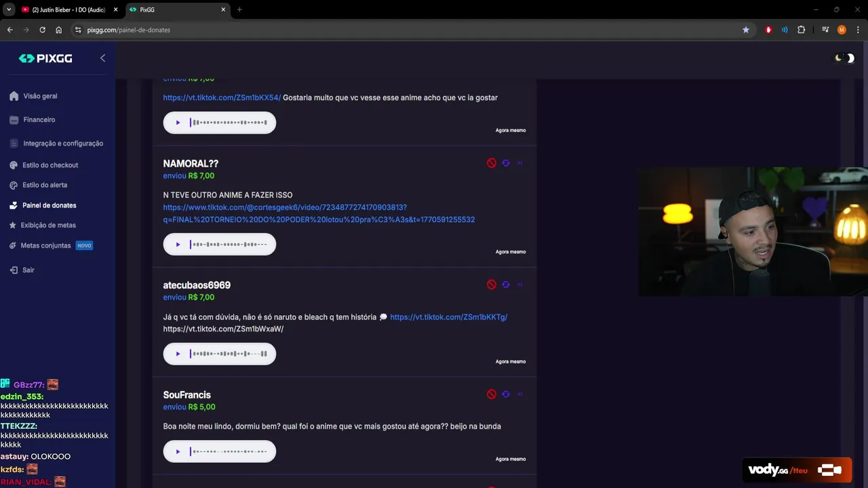Toggle the dark mode moon switch
Viewport: 868px width, 488px height.
pyautogui.click(x=845, y=58)
